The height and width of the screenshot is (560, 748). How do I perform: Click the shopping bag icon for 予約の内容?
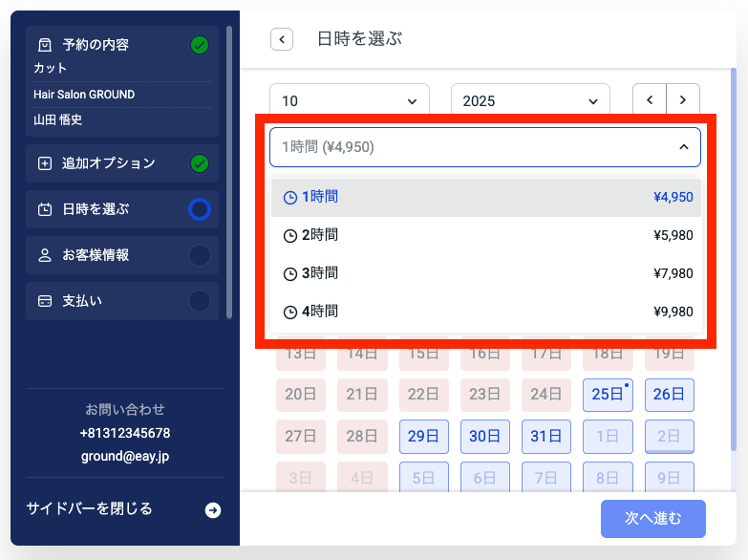tap(44, 45)
